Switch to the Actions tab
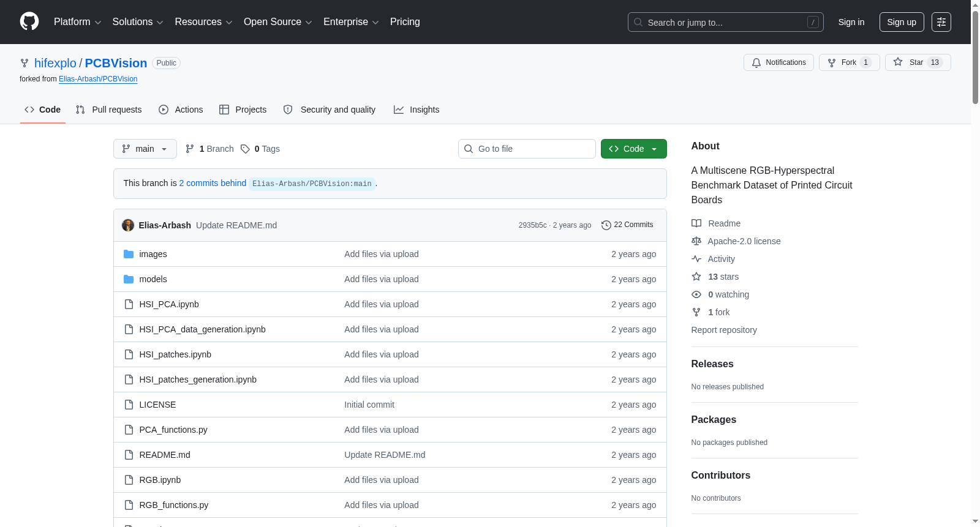The width and height of the screenshot is (980, 527). coord(181,110)
